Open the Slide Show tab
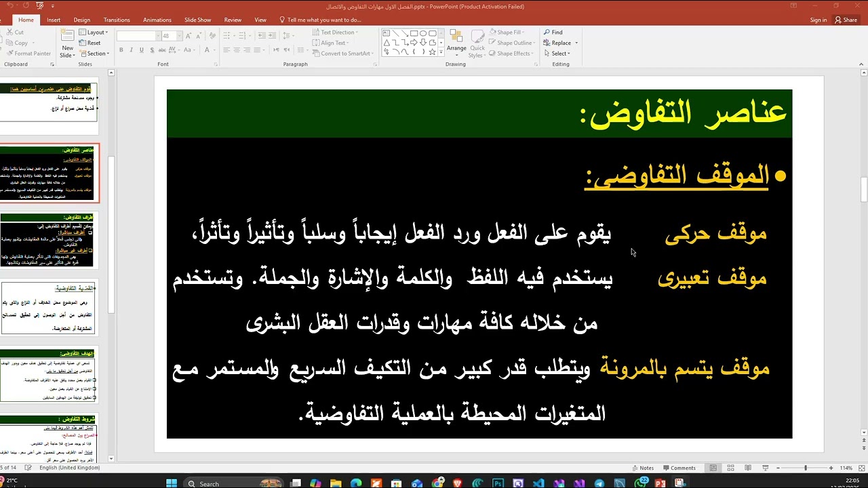The width and height of the screenshot is (868, 488). 197,20
